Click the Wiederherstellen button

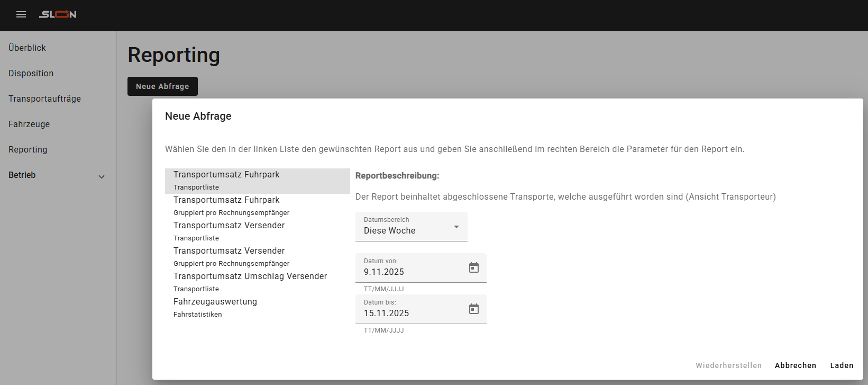728,365
